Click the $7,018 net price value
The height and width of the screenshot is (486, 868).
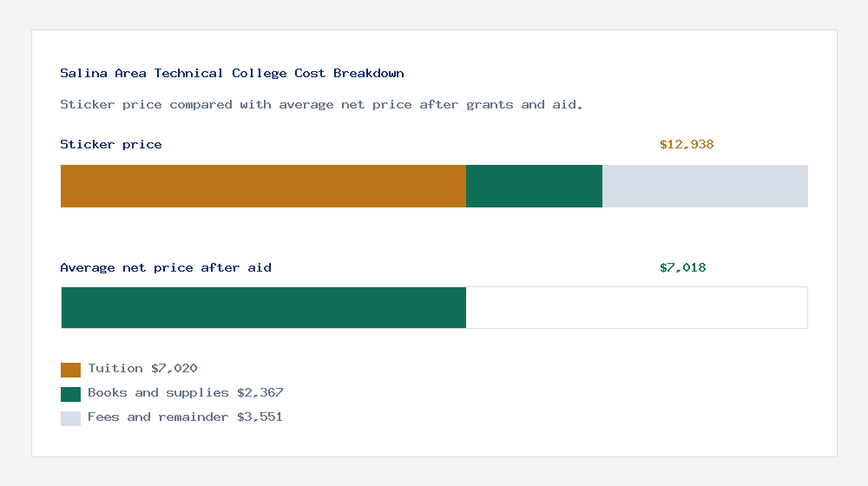[682, 268]
